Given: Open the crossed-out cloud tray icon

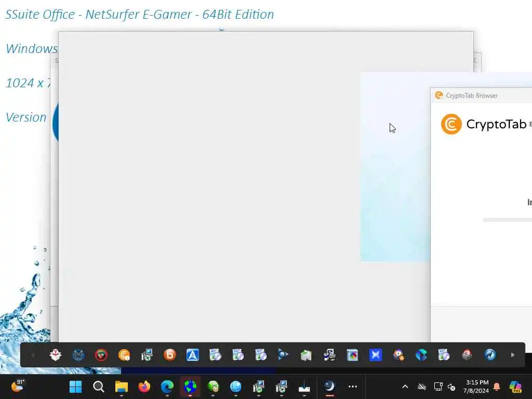Looking at the screenshot, I should (x=422, y=387).
